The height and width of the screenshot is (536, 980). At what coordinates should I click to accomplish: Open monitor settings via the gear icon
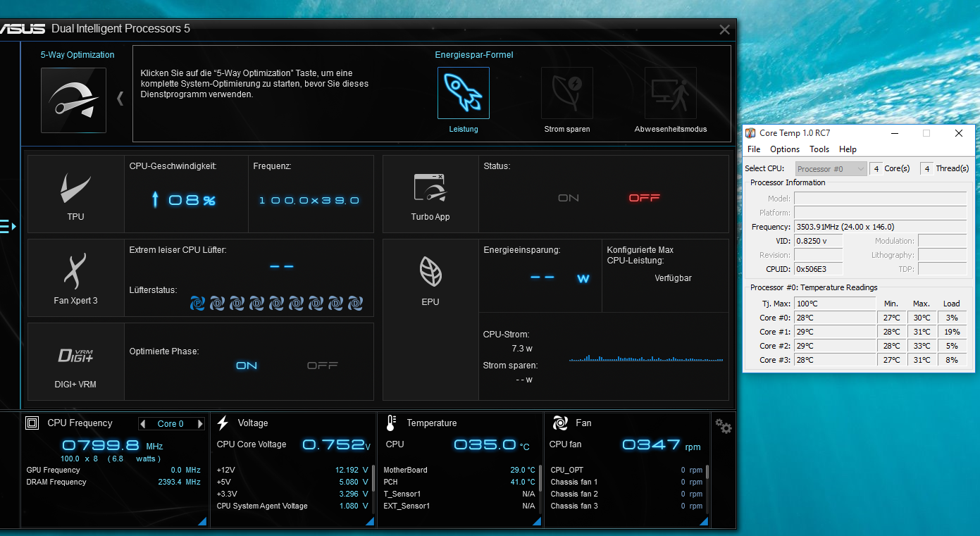723,426
